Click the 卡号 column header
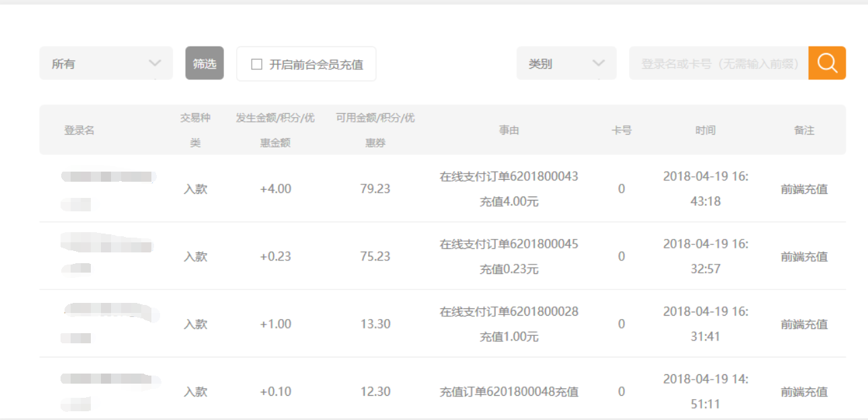 [x=621, y=131]
